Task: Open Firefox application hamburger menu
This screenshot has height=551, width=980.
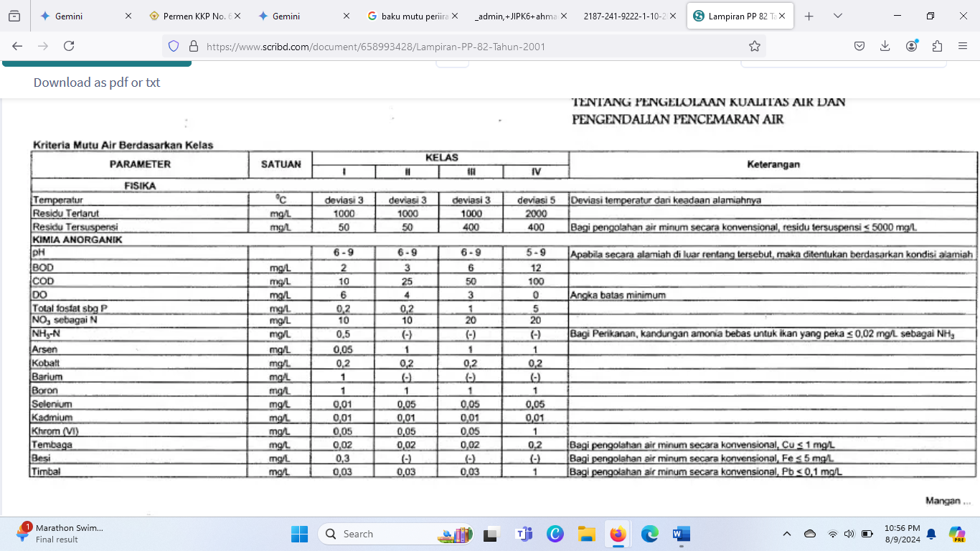Action: pos(963,46)
